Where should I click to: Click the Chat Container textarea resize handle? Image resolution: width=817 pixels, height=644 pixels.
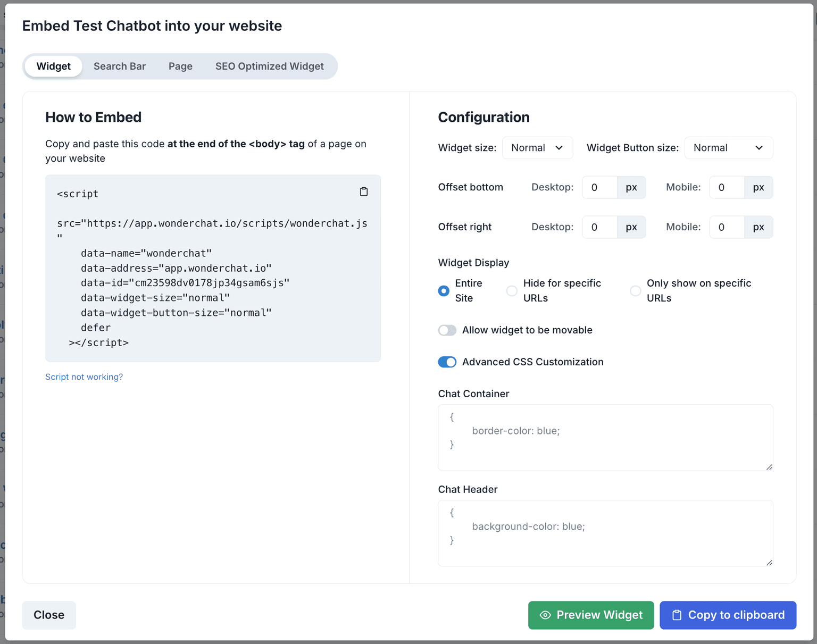click(769, 467)
